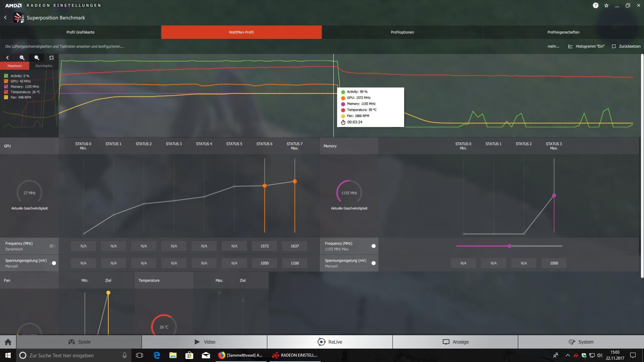644x362 pixels.
Task: Open Task View in the taskbar
Action: click(139, 355)
